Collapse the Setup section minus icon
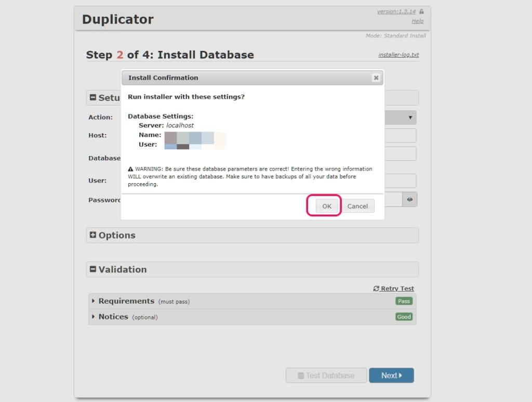The image size is (532, 402). click(x=93, y=98)
